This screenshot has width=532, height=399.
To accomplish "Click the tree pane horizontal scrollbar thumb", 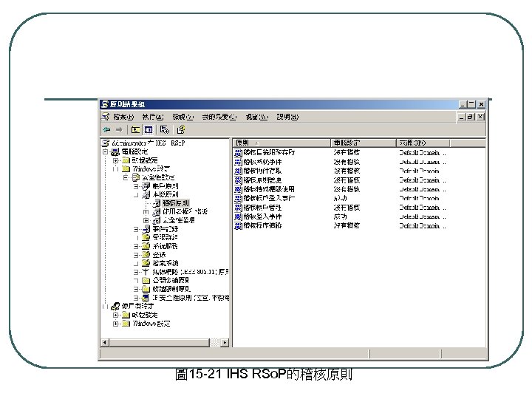I will tap(159, 342).
